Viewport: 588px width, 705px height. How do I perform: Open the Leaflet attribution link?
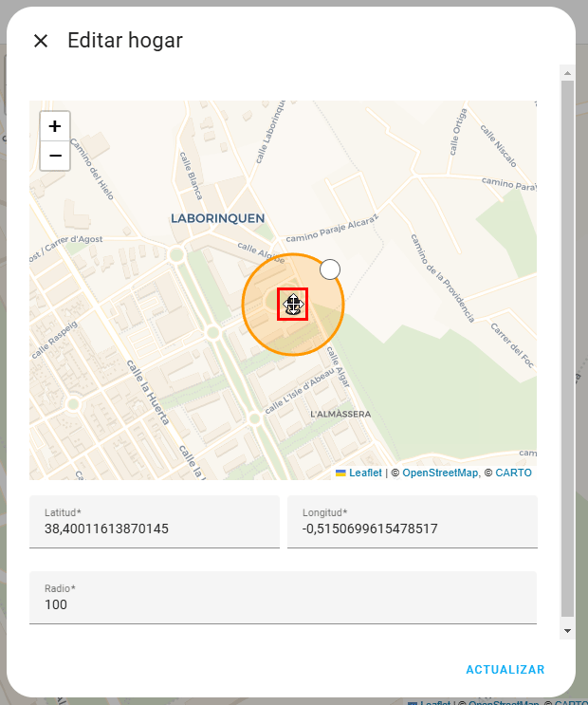coord(365,473)
